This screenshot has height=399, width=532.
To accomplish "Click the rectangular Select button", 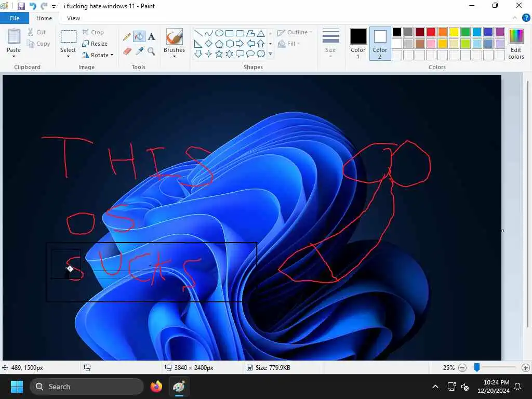I will point(68,37).
